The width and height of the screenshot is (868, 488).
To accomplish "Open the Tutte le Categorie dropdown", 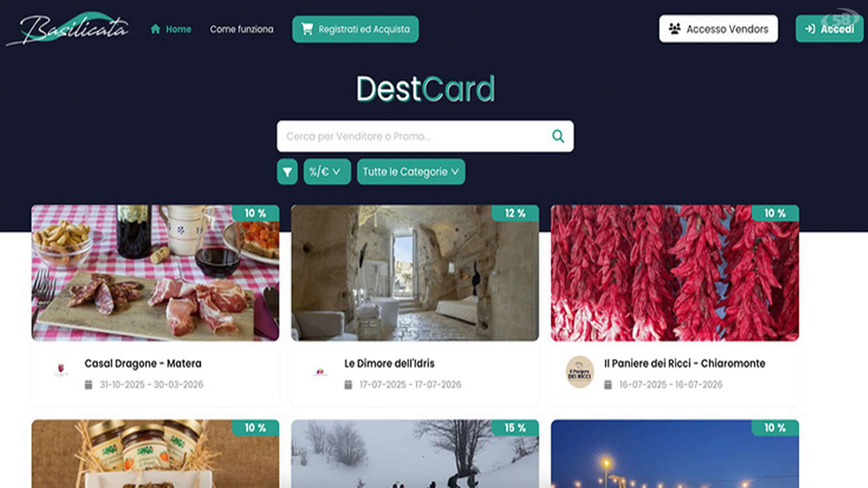I will [x=411, y=172].
